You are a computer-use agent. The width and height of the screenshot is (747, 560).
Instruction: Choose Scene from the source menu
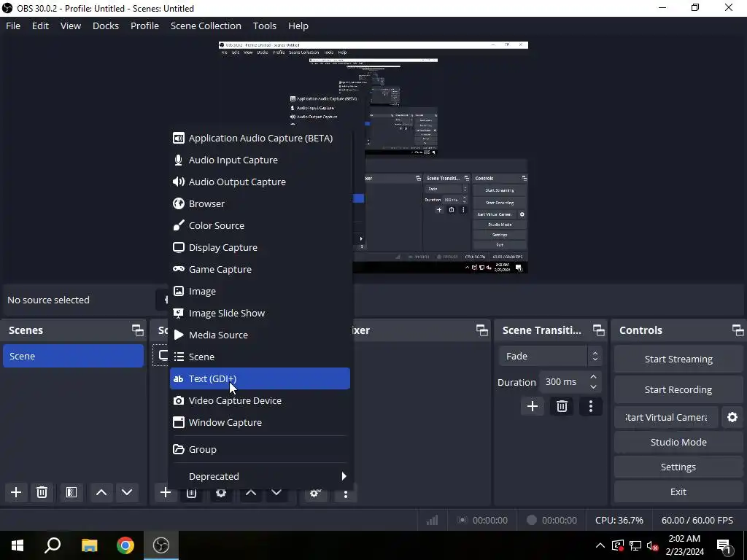coord(260,357)
